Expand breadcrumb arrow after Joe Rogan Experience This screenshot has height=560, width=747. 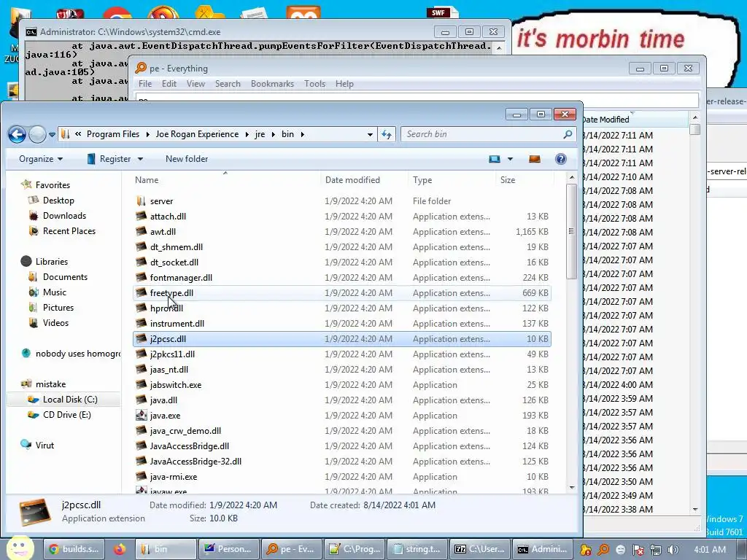(x=247, y=135)
